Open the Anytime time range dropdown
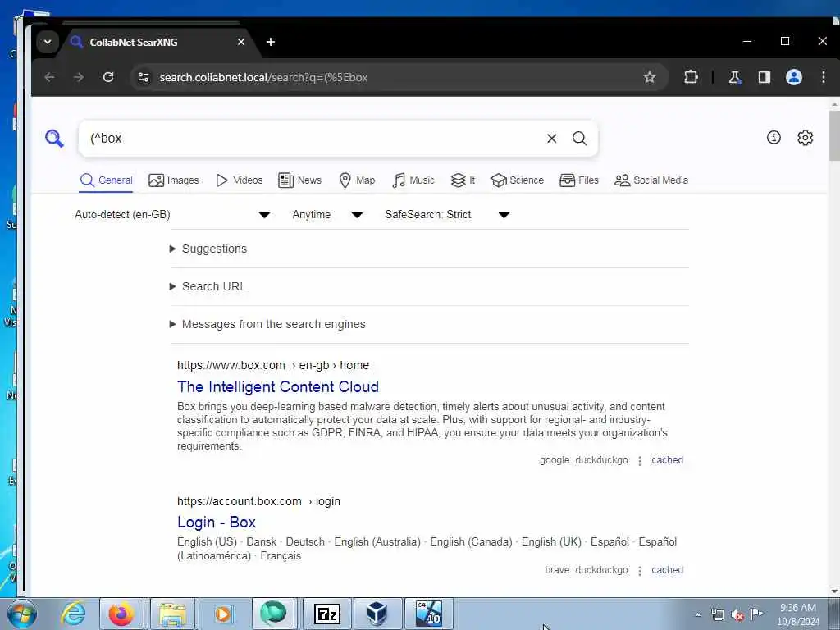This screenshot has width=840, height=630. tap(327, 215)
